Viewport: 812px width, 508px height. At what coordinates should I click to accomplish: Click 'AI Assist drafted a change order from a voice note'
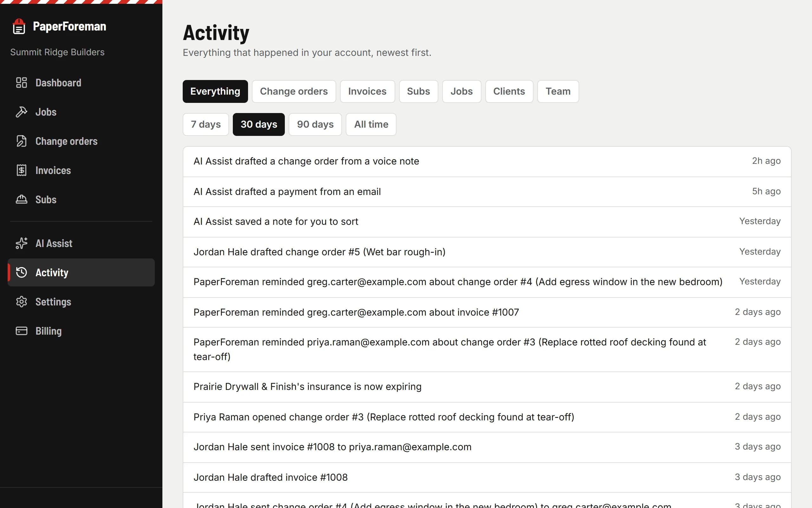tap(487, 161)
